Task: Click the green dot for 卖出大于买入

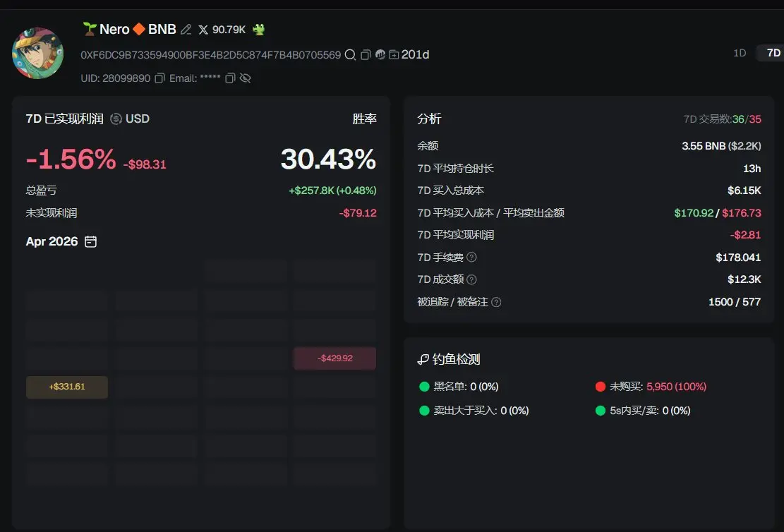Action: 425,411
